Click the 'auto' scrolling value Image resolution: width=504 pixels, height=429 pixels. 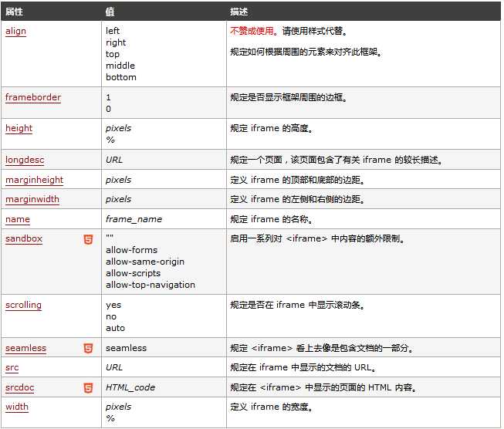tap(115, 329)
